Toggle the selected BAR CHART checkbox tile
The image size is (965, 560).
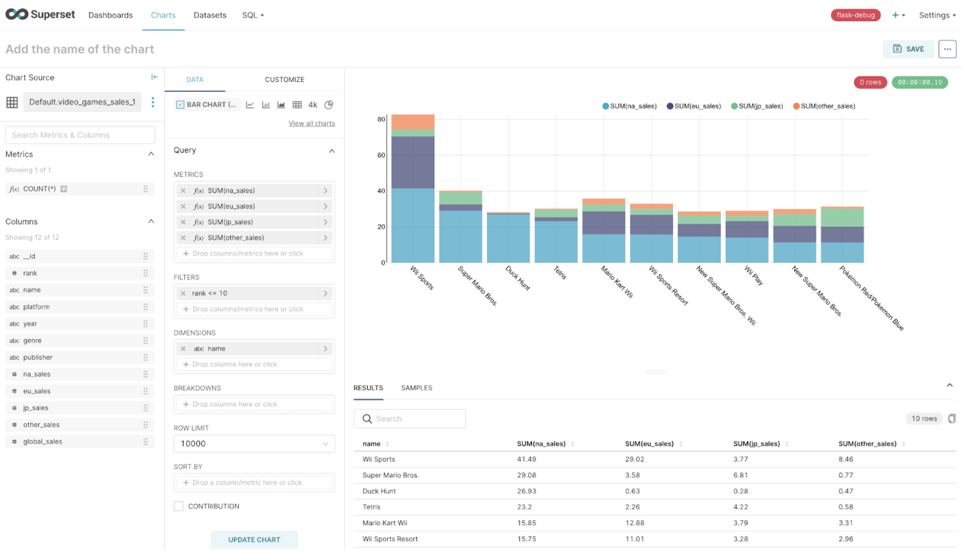coord(207,105)
